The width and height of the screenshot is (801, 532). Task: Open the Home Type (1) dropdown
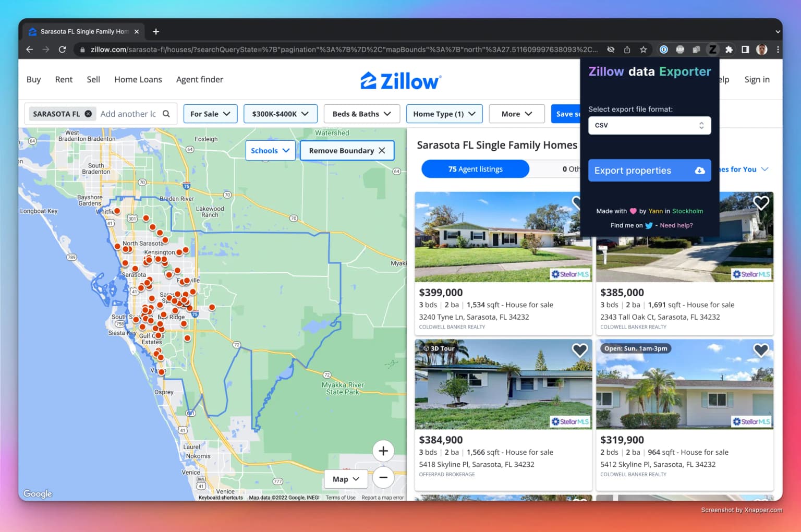[444, 114]
